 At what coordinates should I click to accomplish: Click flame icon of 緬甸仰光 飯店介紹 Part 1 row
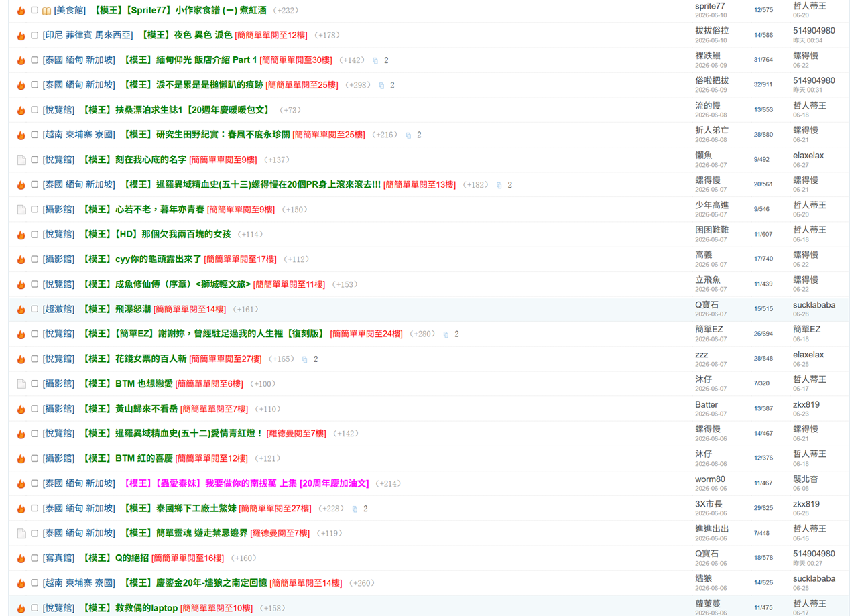[x=21, y=60]
